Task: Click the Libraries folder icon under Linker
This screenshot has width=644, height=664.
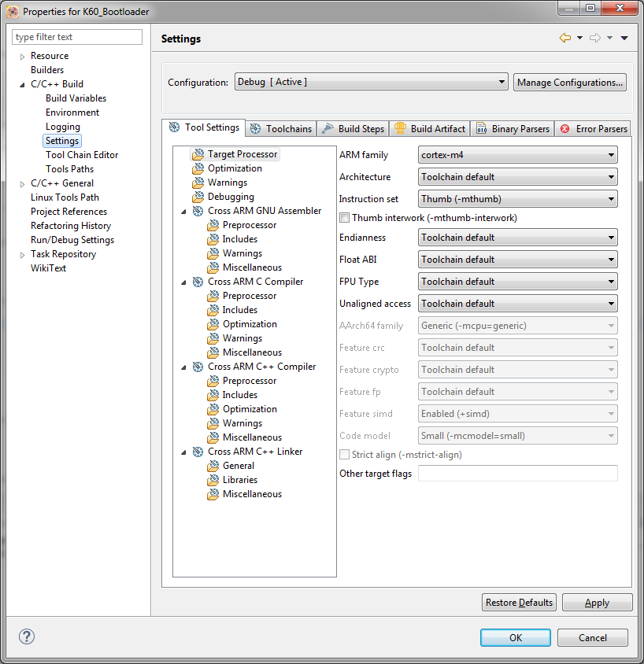Action: (213, 480)
